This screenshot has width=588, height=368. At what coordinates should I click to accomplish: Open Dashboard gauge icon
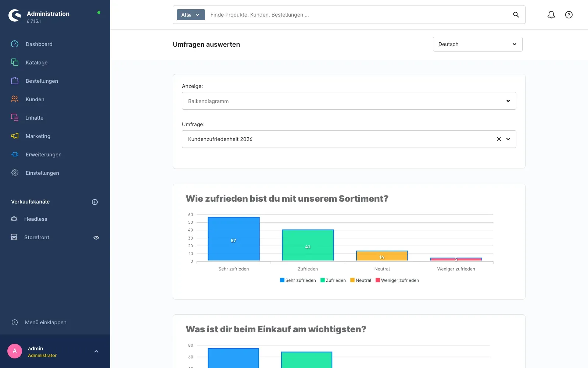tap(15, 44)
